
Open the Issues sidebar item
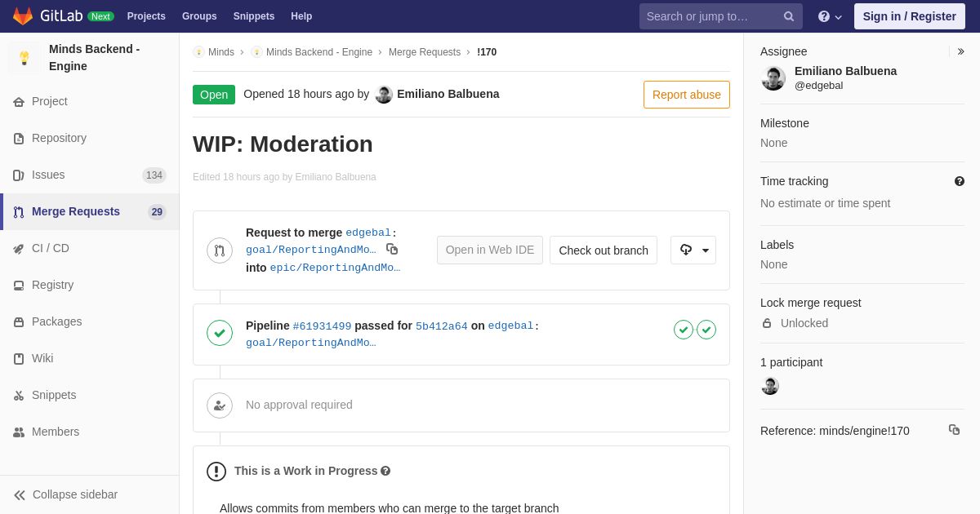tap(48, 175)
